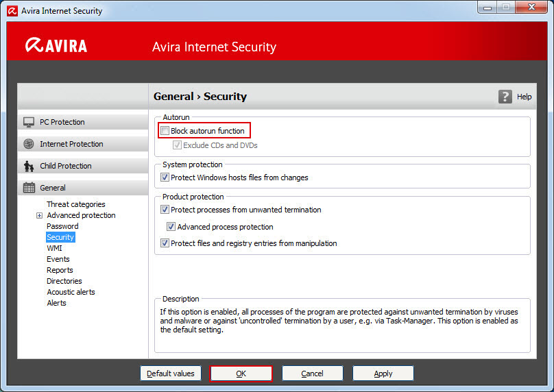Confirm settings with the OK button

coord(241,373)
